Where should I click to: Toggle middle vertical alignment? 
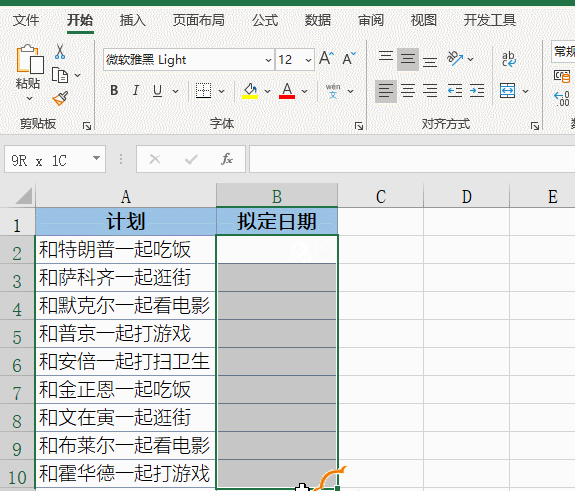click(x=408, y=59)
